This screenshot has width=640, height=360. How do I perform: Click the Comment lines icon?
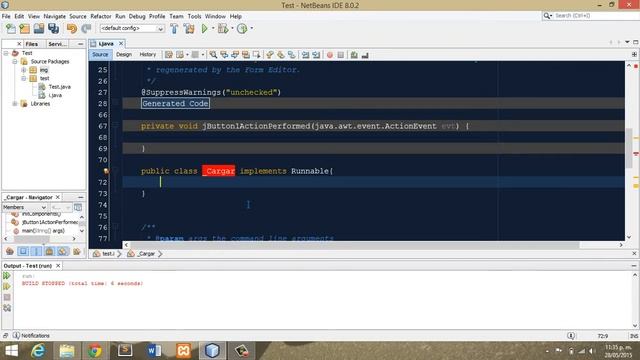pyautogui.click(x=354, y=55)
